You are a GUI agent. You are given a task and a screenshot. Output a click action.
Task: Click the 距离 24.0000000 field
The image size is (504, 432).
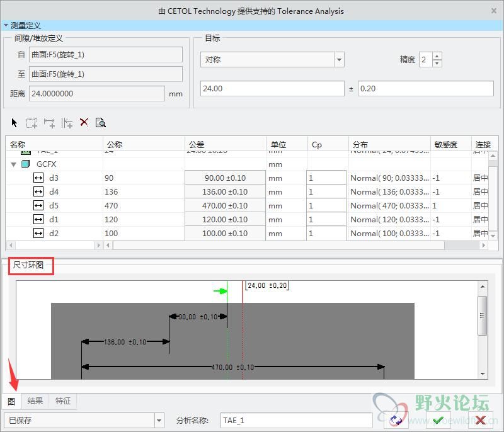97,93
